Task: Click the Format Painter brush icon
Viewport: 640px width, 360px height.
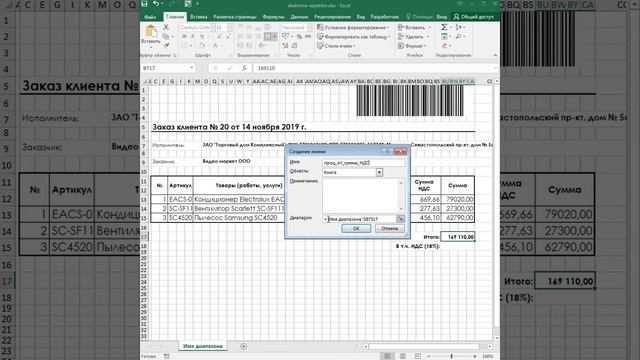Action: coord(166,45)
